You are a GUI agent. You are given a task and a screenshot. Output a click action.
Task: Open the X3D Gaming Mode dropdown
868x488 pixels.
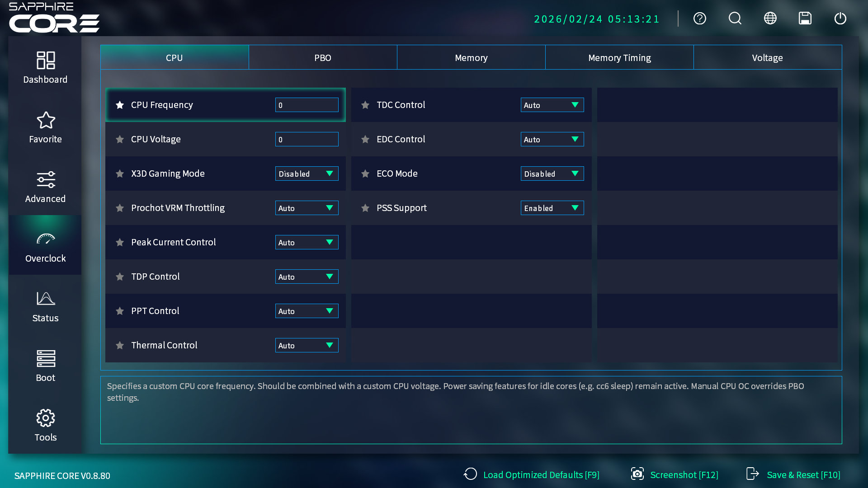tap(307, 174)
